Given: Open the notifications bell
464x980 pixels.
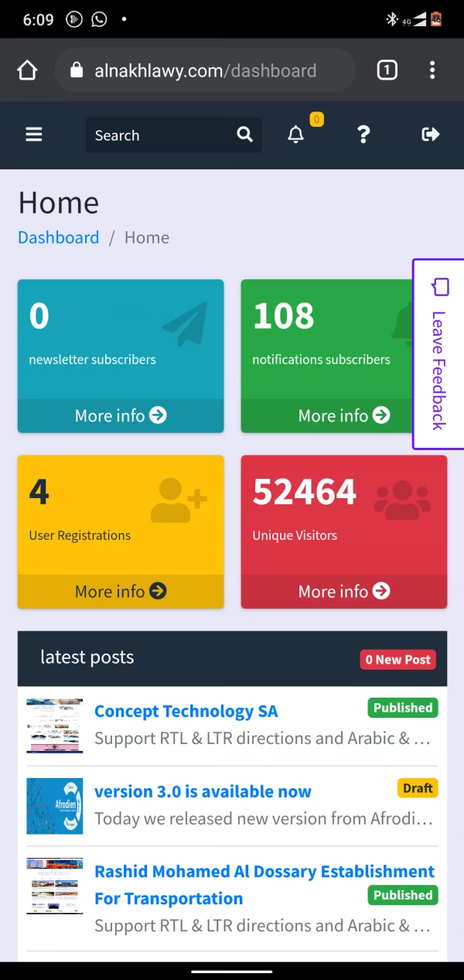Looking at the screenshot, I should 296,135.
